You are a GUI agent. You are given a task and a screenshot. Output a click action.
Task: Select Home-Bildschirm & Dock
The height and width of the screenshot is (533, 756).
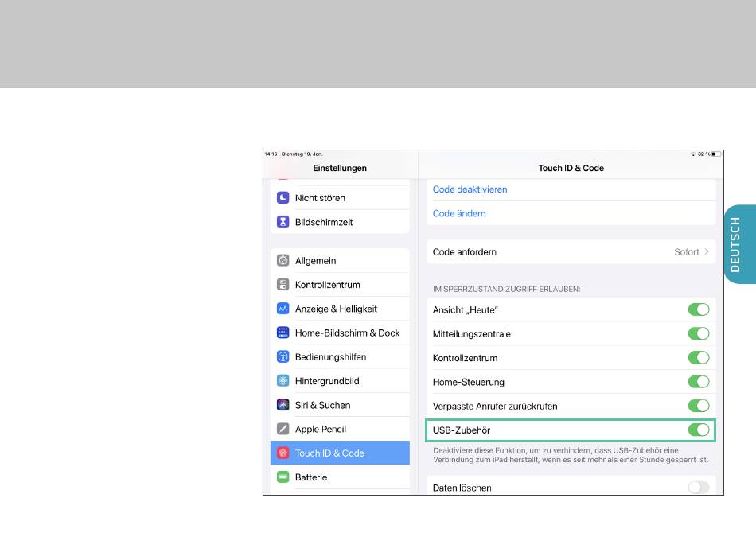tap(340, 333)
